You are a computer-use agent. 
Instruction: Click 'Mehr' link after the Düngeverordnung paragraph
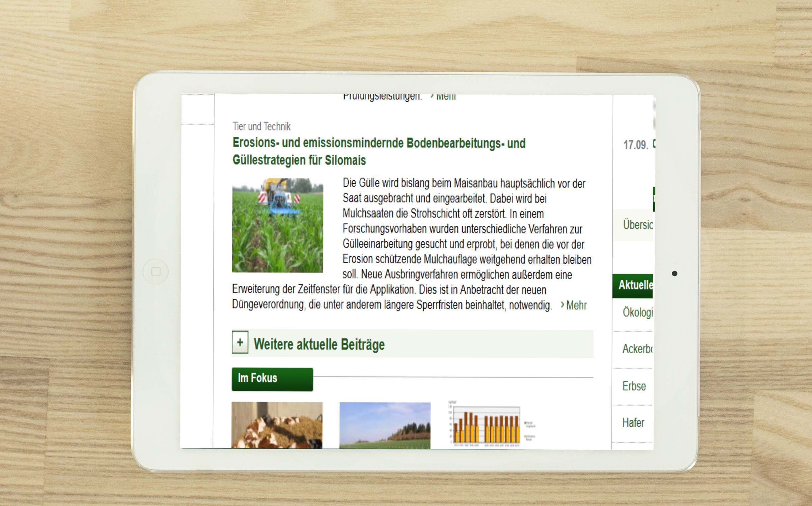(576, 305)
